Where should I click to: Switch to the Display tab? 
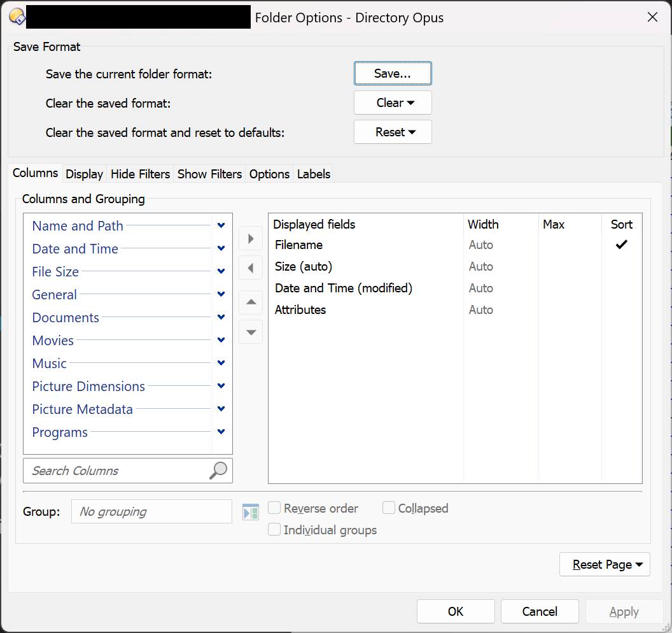[85, 174]
